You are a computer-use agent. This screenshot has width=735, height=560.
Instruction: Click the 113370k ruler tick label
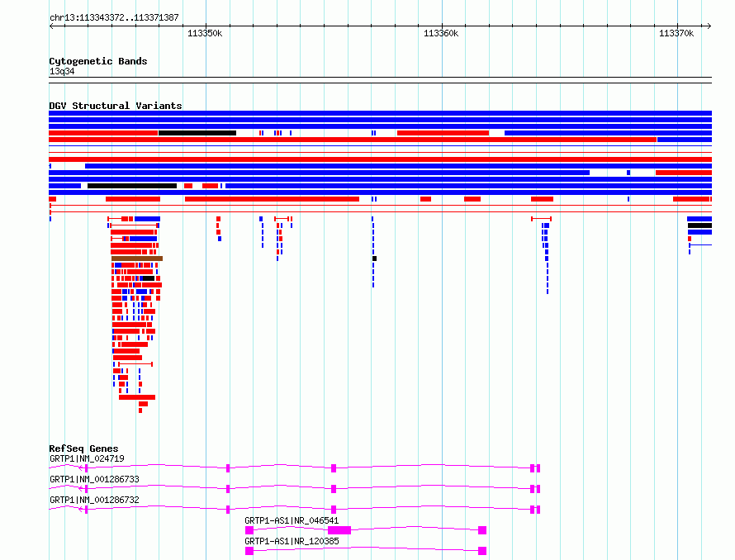pos(676,33)
